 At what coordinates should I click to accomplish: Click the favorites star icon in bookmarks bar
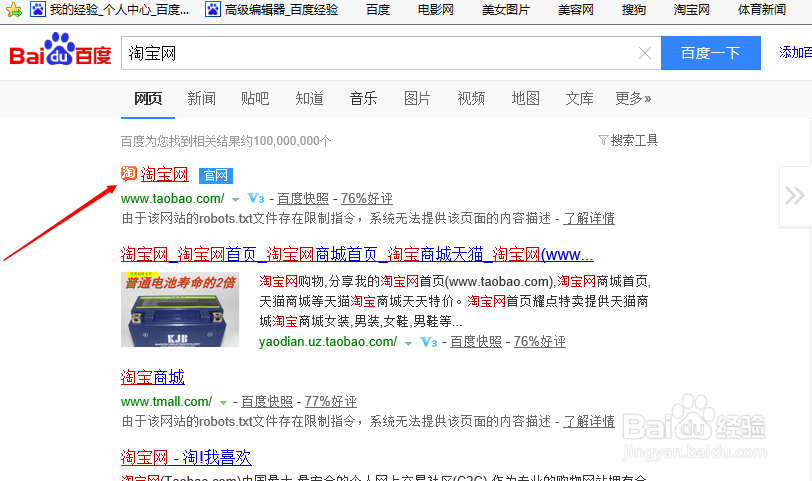(13, 9)
